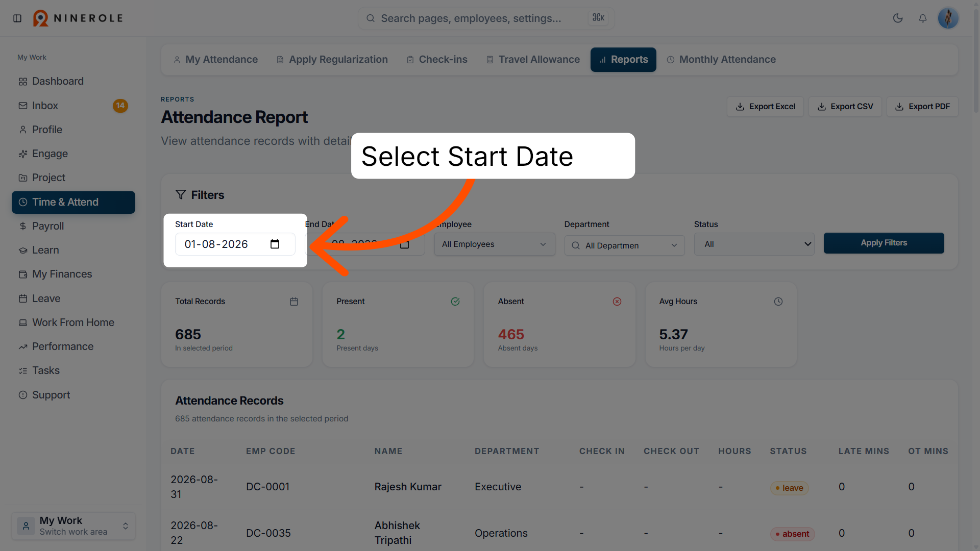Open Project section
This screenshot has width=980, height=551.
[73, 178]
